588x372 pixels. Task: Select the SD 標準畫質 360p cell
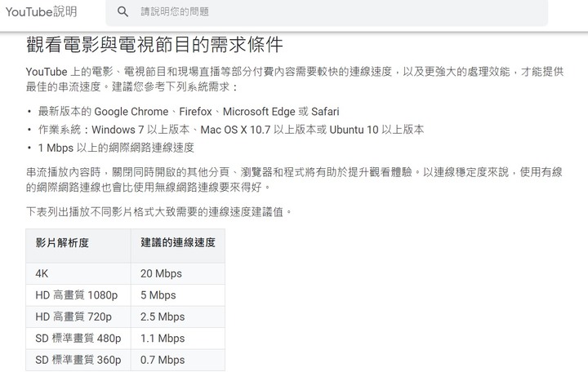point(78,360)
